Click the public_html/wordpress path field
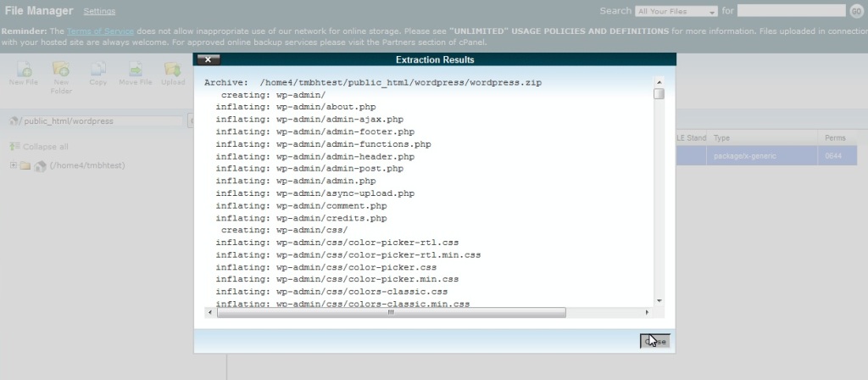This screenshot has height=380, width=868. coord(102,121)
